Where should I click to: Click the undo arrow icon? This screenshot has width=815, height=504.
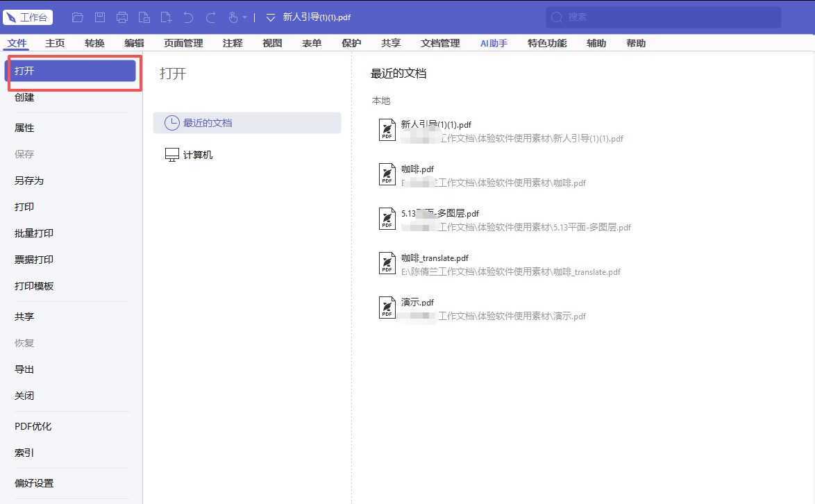click(188, 17)
